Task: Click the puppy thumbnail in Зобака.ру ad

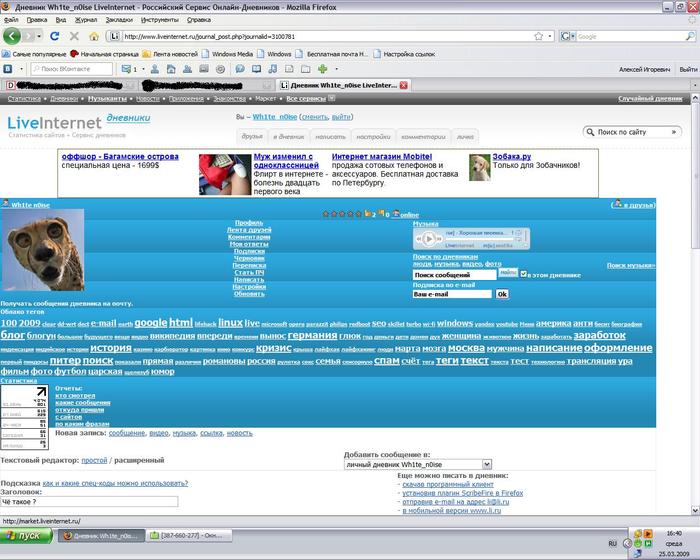Action: tap(479, 167)
